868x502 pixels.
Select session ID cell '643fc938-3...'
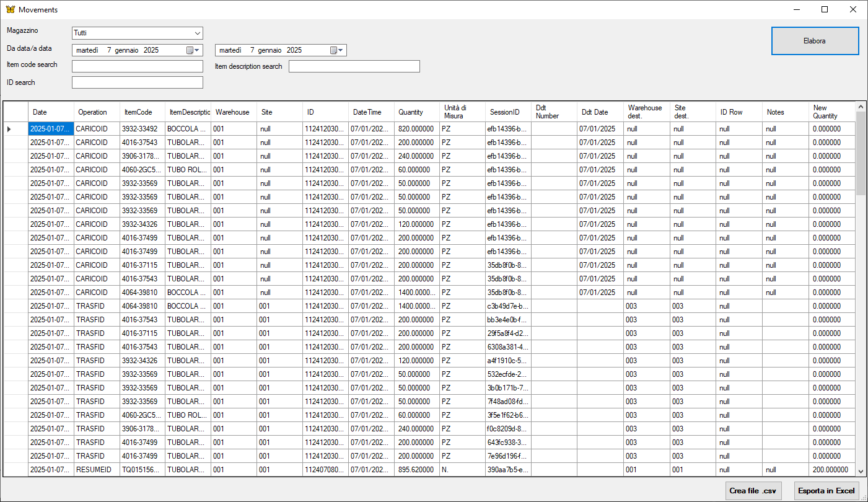coord(509,443)
